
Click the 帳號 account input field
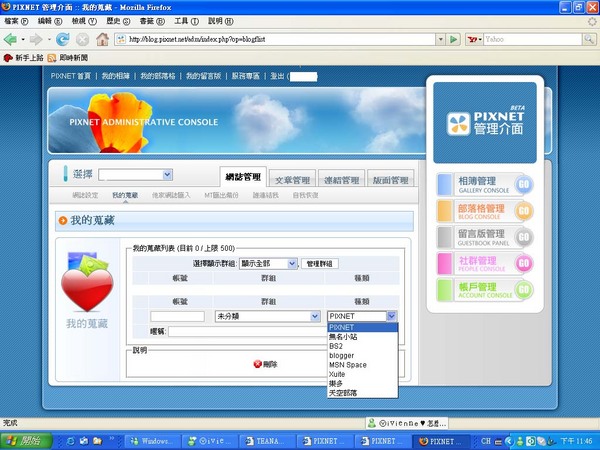(x=177, y=316)
